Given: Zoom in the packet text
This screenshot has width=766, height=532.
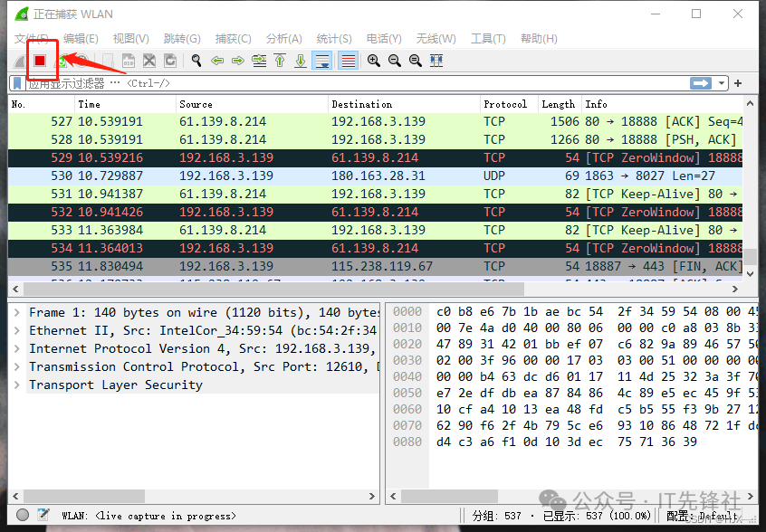Looking at the screenshot, I should click(x=373, y=61).
